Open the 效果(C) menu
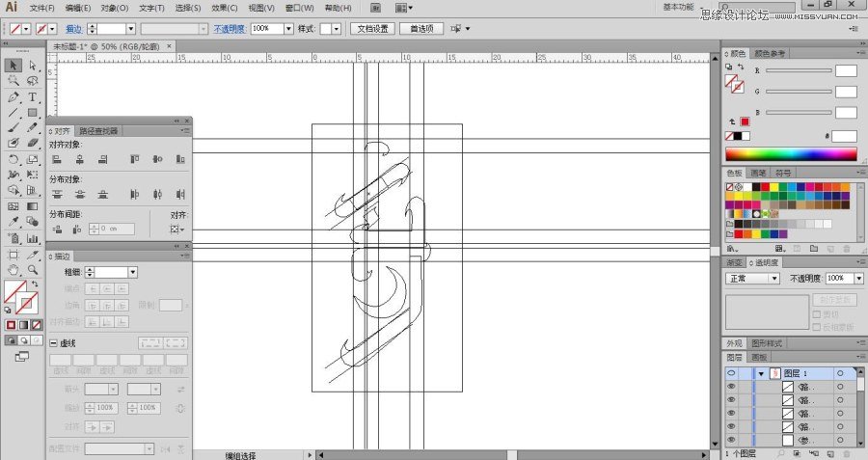 pyautogui.click(x=224, y=8)
